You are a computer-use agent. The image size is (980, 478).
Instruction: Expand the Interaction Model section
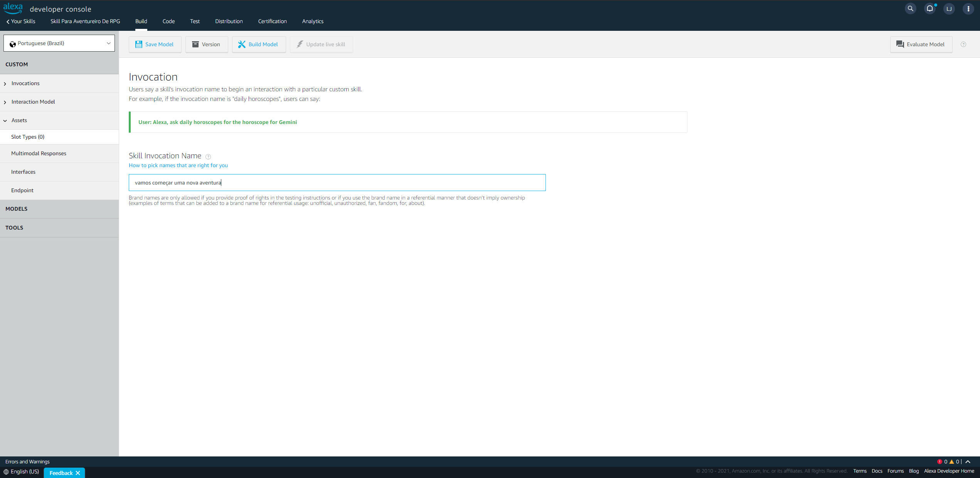33,102
